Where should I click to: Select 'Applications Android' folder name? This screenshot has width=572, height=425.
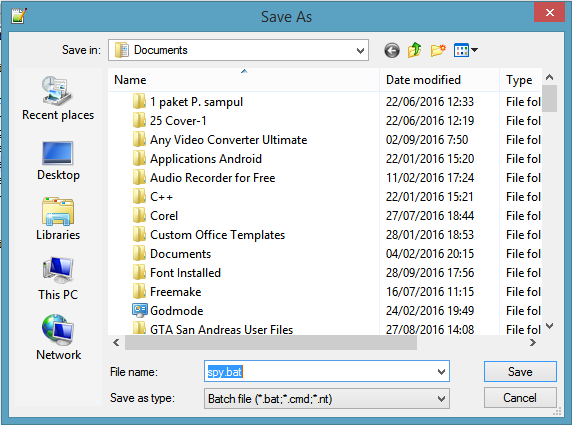(x=206, y=159)
